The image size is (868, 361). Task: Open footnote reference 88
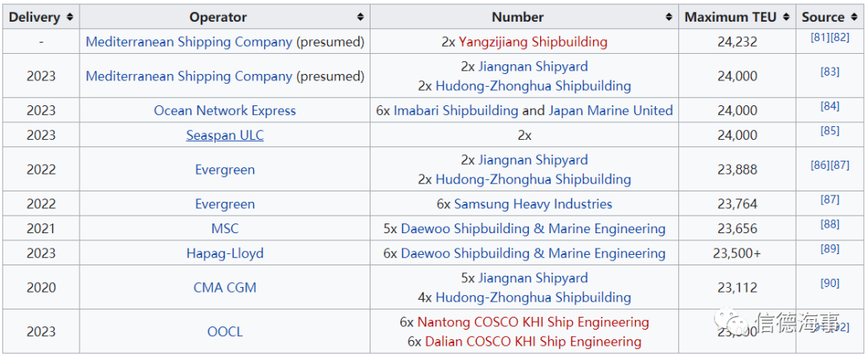[x=829, y=225]
